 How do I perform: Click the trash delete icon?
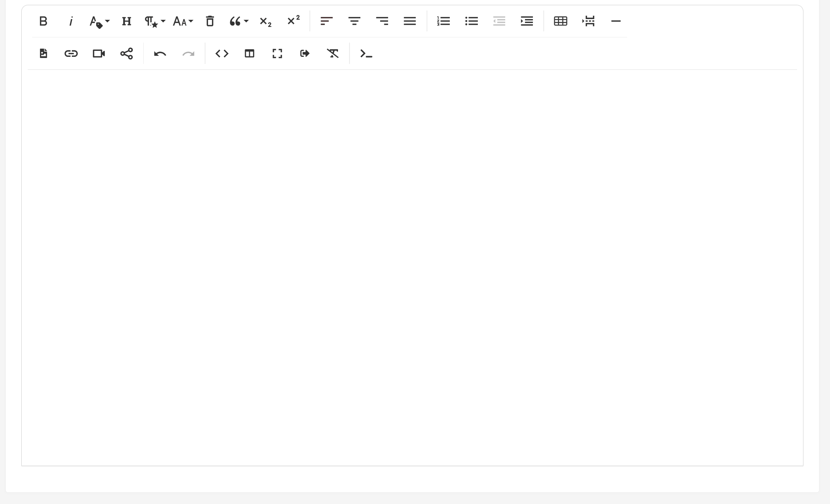click(210, 21)
